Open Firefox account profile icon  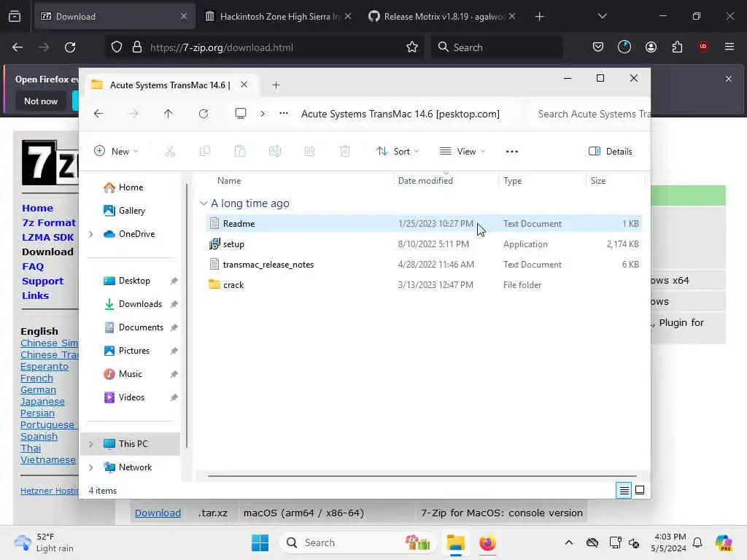[651, 47]
